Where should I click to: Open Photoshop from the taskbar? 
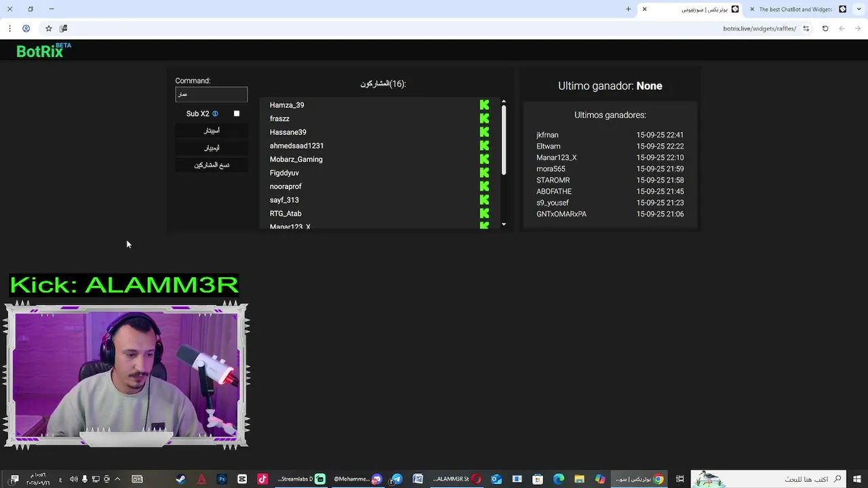pos(222,479)
